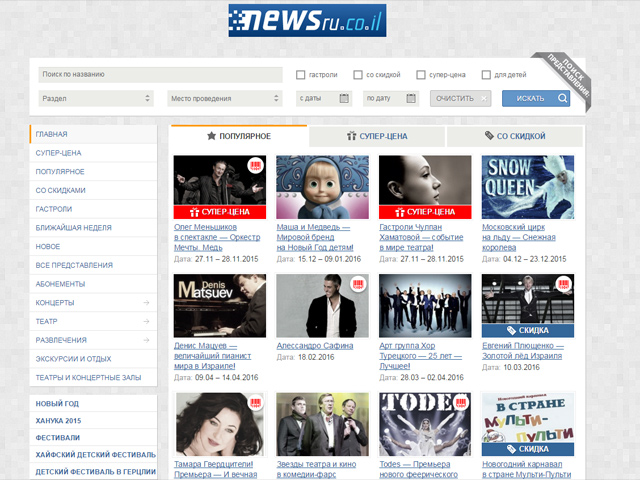This screenshot has width=640, height=480.
Task: Open ВСЕ ПРЕДСТАВЛЕНИЯ in sidebar
Action: [x=93, y=265]
